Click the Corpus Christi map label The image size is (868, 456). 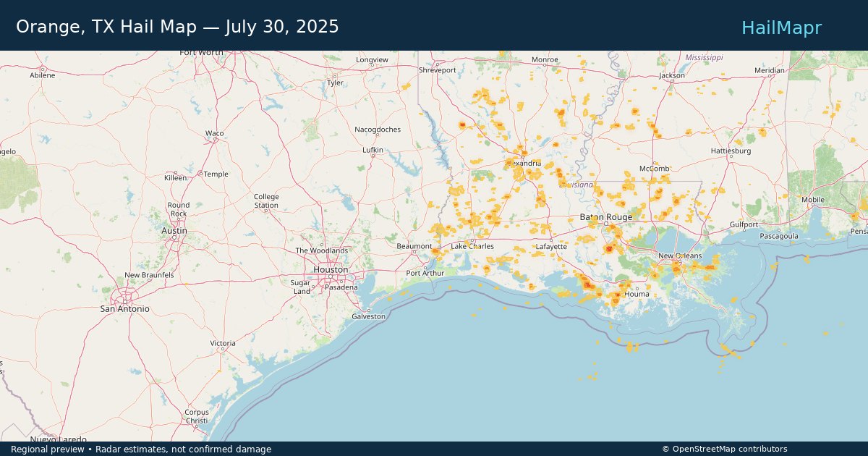pyautogui.click(x=197, y=416)
